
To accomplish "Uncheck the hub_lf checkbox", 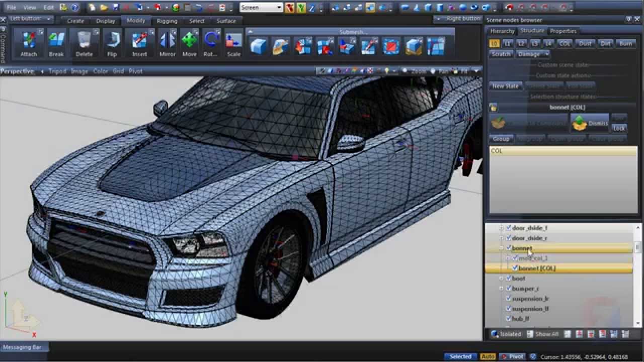I will (508, 318).
